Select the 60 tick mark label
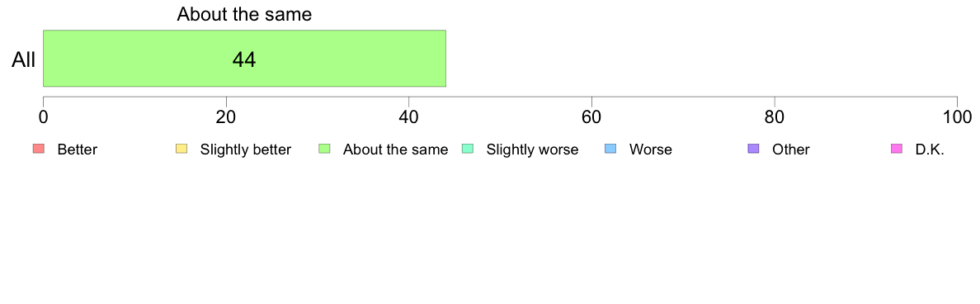Image resolution: width=980 pixels, height=304 pixels. click(x=591, y=117)
